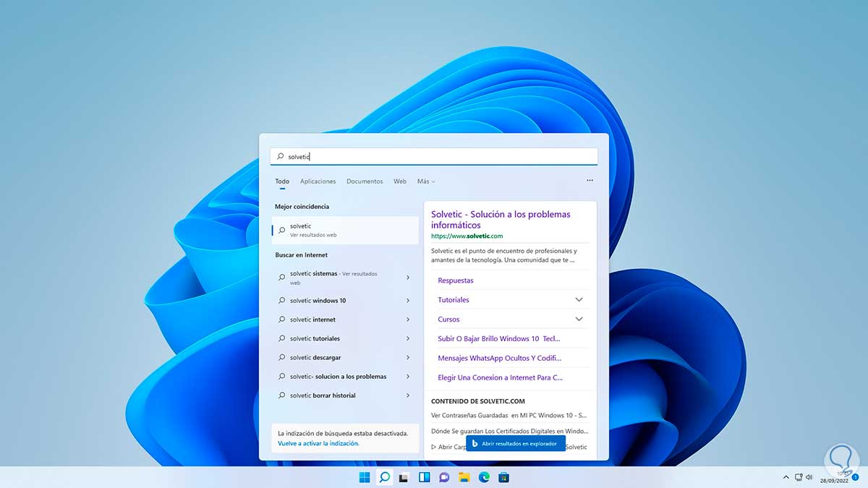Screen dimensions: 868x488
Task: Select the solvetic best match result
Action: tap(346, 230)
